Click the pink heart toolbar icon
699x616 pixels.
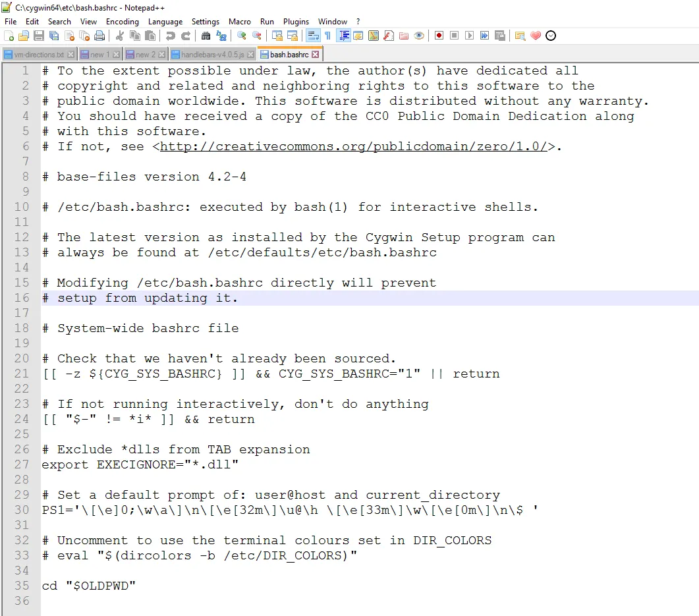(x=536, y=36)
